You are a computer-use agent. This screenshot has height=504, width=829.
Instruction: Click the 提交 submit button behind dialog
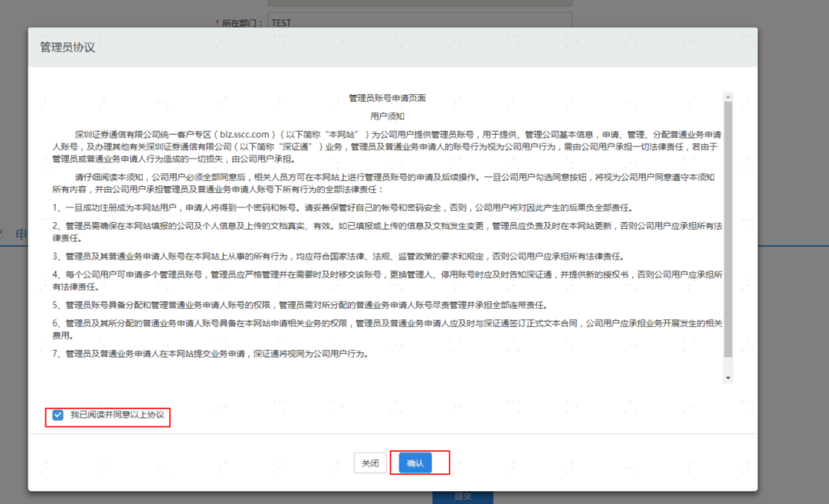tap(463, 497)
